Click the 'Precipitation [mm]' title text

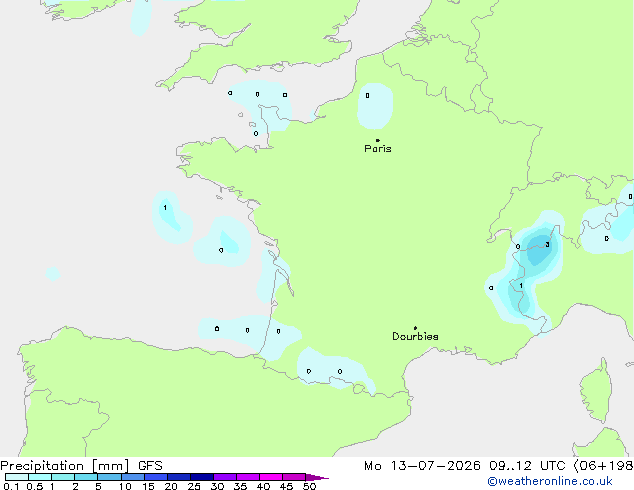point(65,466)
